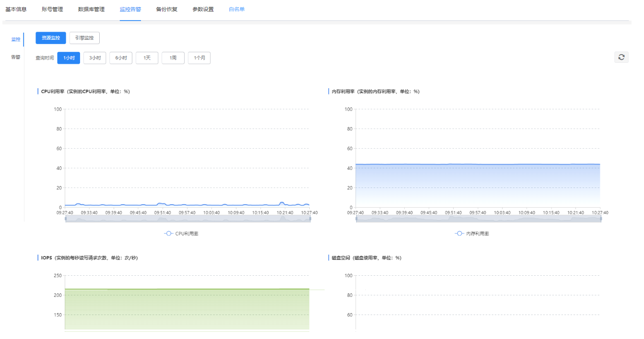
Task: Click the 内存利用率 chart title
Action: (375, 91)
